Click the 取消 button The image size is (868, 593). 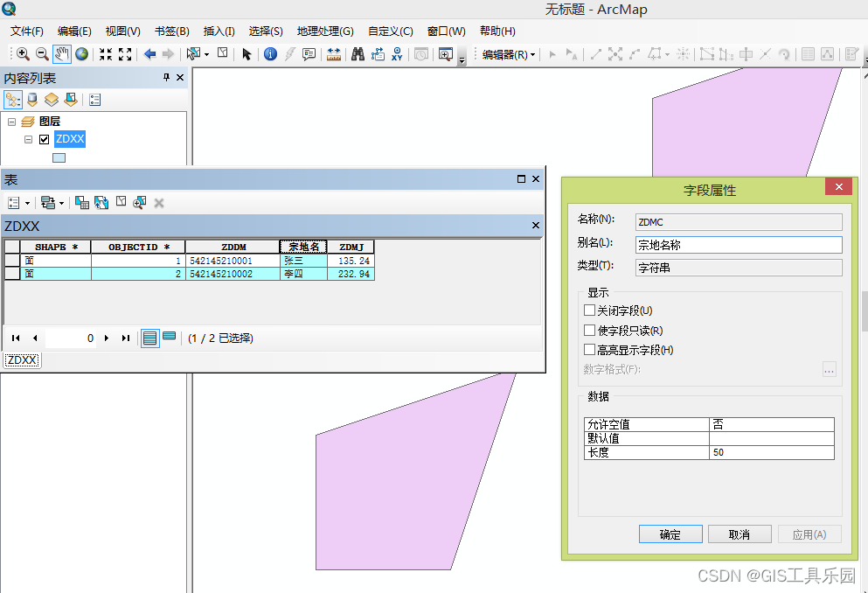coord(740,534)
